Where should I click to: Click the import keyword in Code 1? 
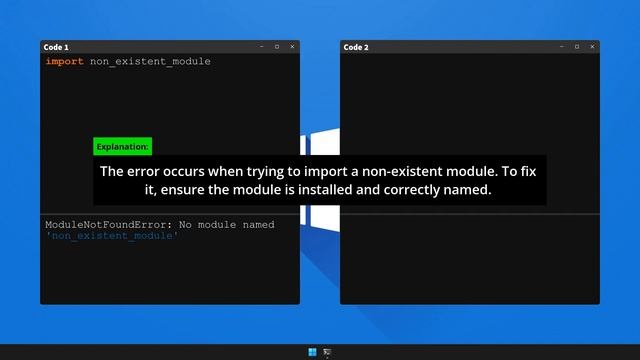64,61
